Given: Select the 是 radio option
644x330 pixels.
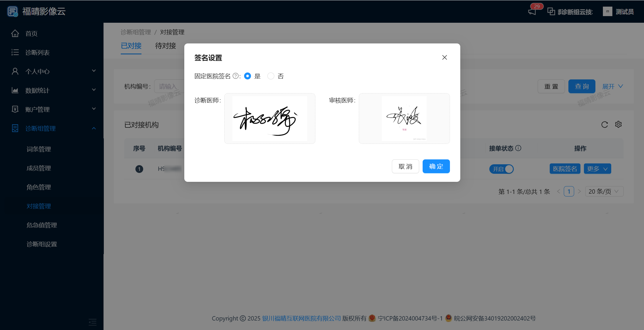Looking at the screenshot, I should pyautogui.click(x=248, y=76).
